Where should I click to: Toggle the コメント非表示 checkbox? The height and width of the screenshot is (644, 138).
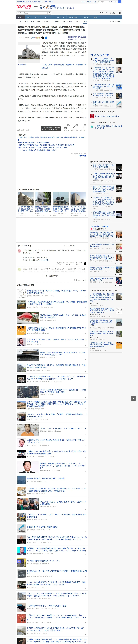[x=75, y=280]
